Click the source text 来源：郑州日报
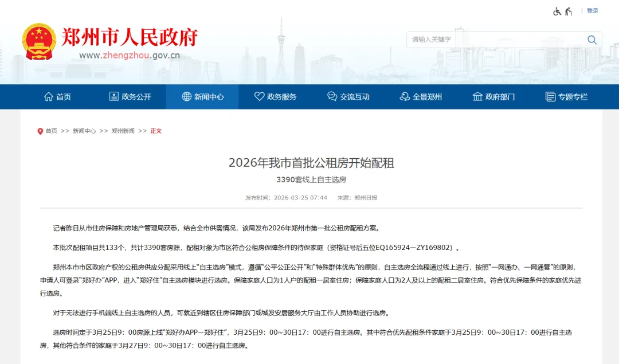Screen dimensions: 619x364 click(357, 198)
